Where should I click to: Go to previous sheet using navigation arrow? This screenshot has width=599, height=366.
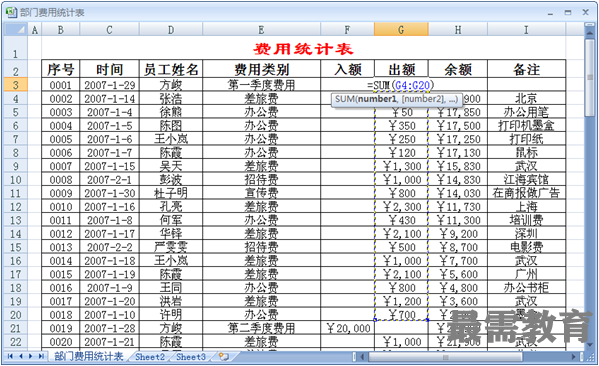click(21, 356)
